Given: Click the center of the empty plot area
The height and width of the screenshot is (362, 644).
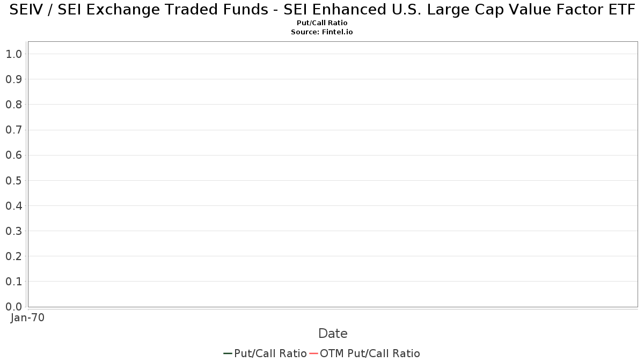Looking at the screenshot, I should 333,174.
